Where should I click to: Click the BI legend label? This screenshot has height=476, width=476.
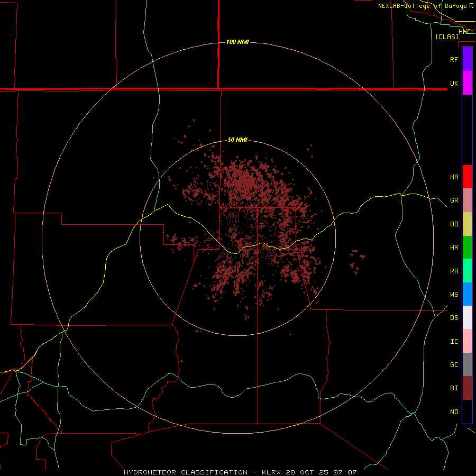pos(454,388)
